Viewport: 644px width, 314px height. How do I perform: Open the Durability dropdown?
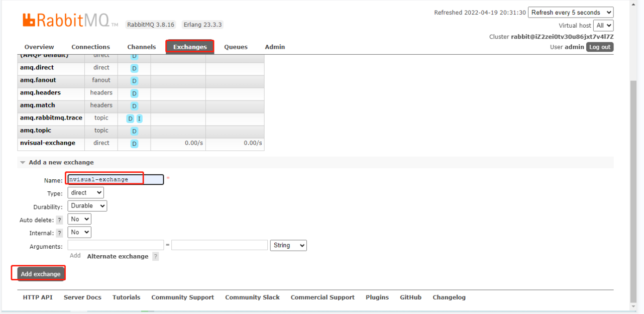(87, 206)
